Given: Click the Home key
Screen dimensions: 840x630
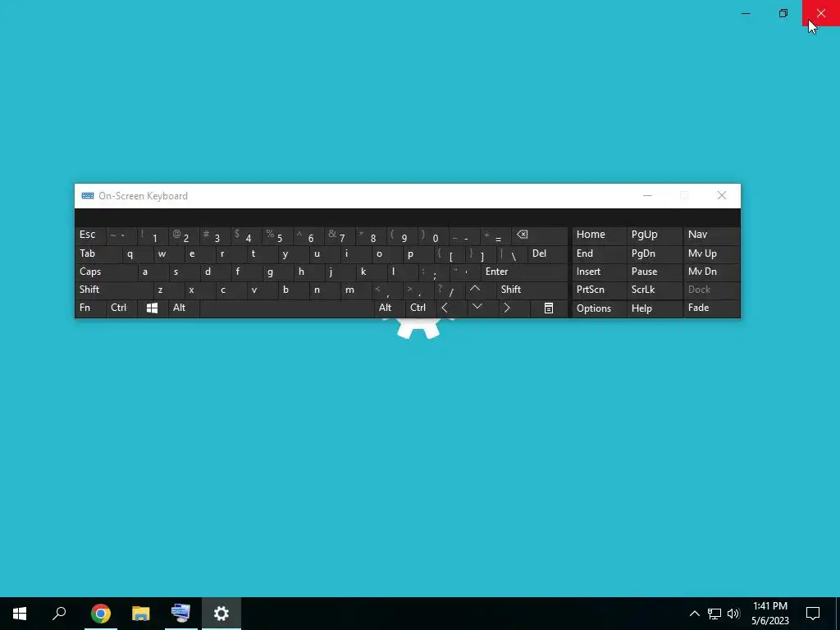Looking at the screenshot, I should [x=600, y=235].
